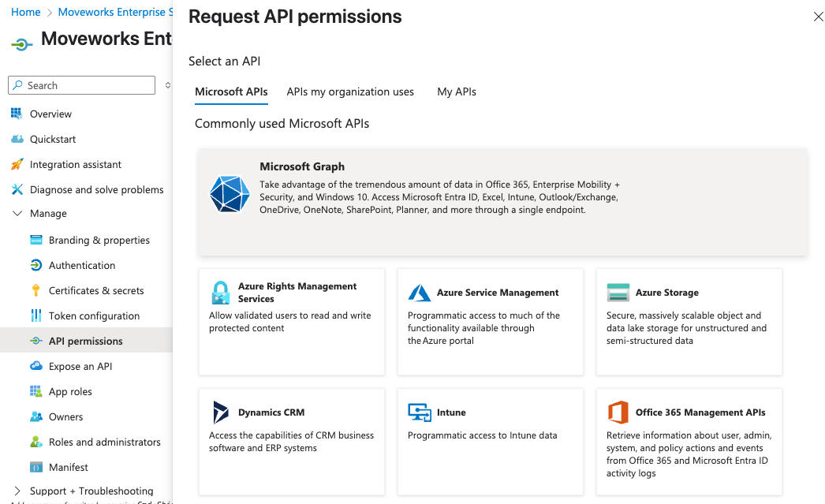Select the Office 365 Management APIs title

(x=700, y=413)
